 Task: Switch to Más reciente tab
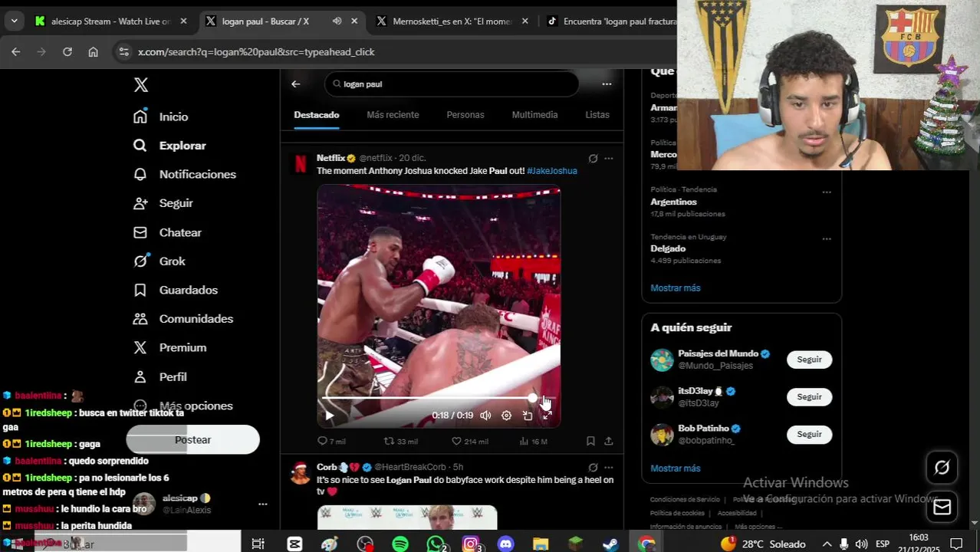393,115
